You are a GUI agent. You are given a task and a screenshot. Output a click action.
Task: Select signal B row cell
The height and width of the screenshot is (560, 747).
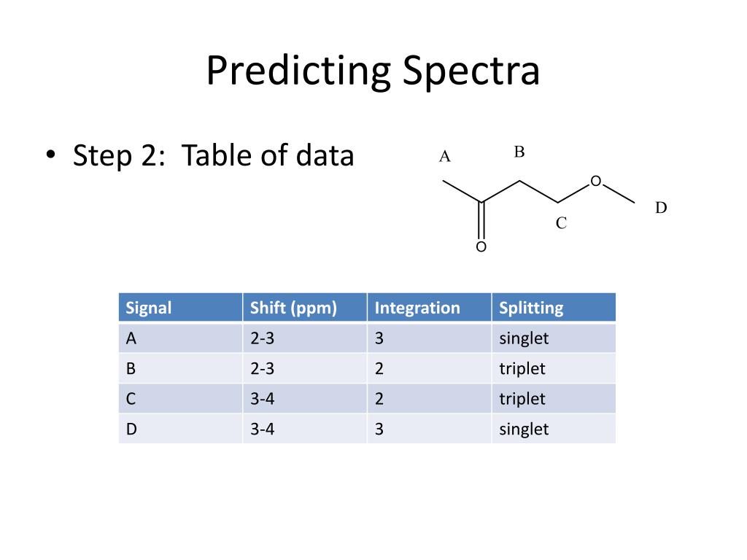tap(181, 368)
